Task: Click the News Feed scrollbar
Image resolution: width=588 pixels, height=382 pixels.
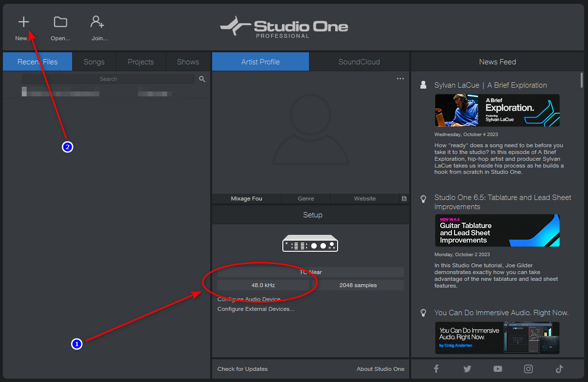Action: pos(582,80)
